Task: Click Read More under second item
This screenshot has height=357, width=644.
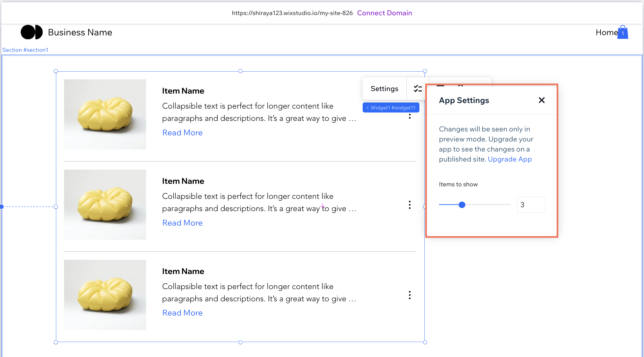Action: (x=182, y=223)
